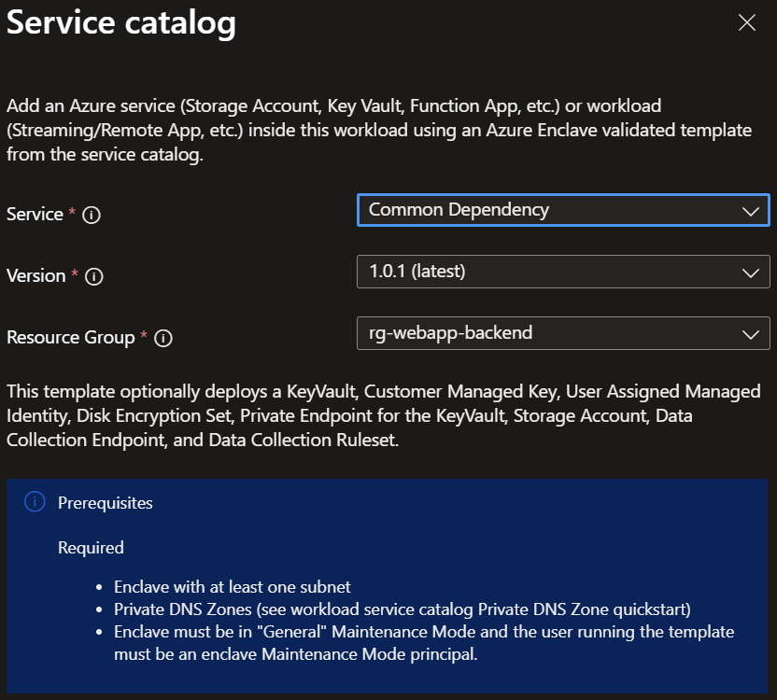Image resolution: width=777 pixels, height=700 pixels.
Task: Click the Service field label
Action: pyautogui.click(x=35, y=215)
